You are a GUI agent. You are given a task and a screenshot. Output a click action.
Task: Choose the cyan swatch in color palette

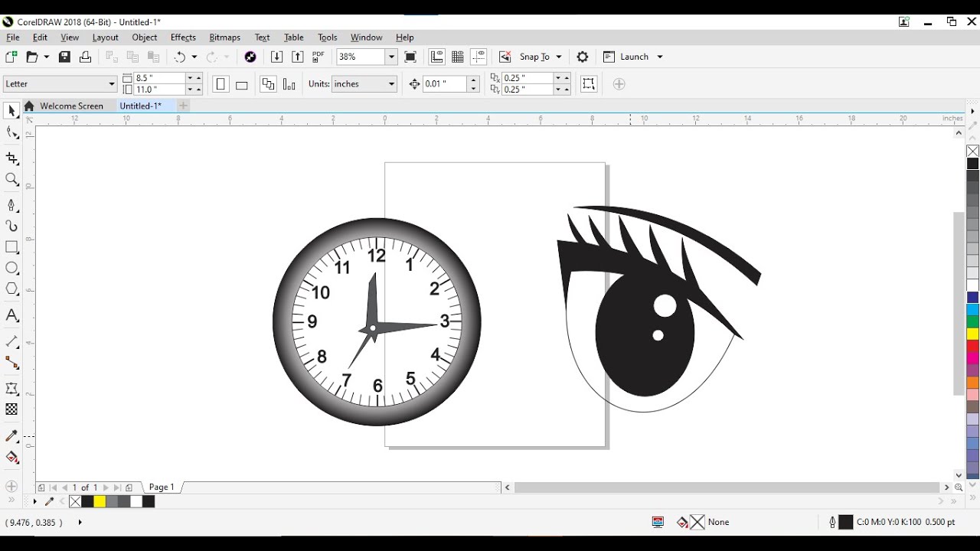click(972, 310)
